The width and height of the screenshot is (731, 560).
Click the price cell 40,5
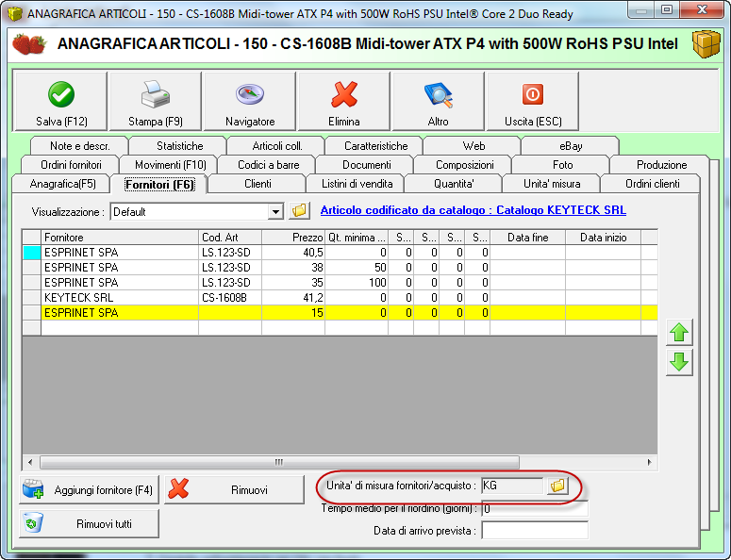click(x=293, y=253)
